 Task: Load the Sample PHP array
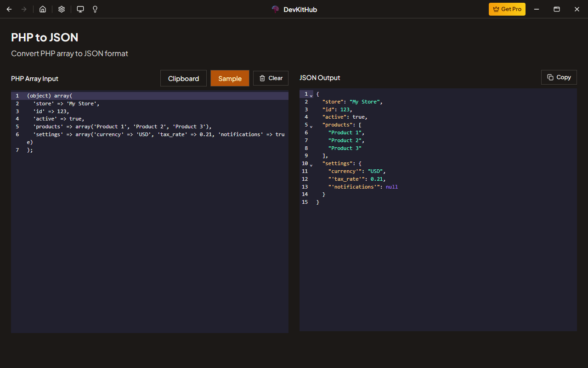pos(230,78)
